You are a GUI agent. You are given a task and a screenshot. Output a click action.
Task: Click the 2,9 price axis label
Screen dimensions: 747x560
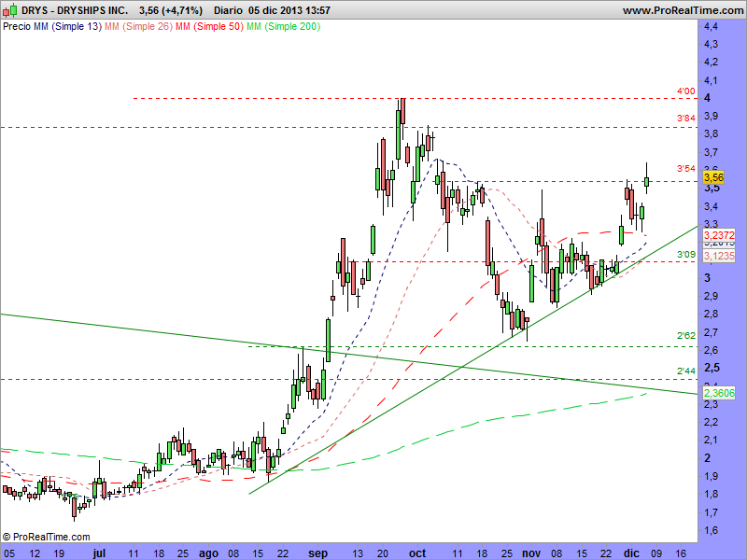[x=711, y=297]
